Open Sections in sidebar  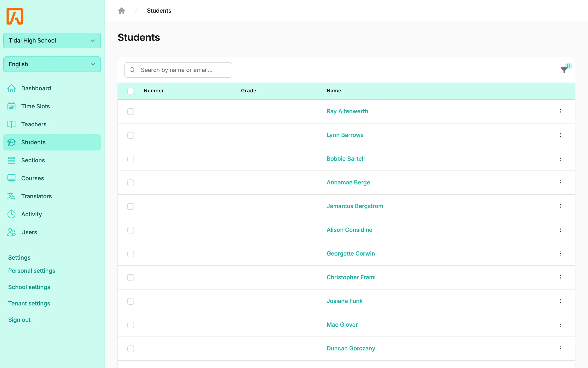click(52, 160)
